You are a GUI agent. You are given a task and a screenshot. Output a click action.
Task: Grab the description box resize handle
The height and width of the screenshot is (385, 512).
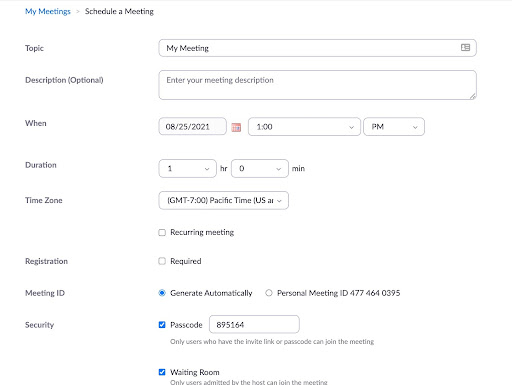coord(473,96)
